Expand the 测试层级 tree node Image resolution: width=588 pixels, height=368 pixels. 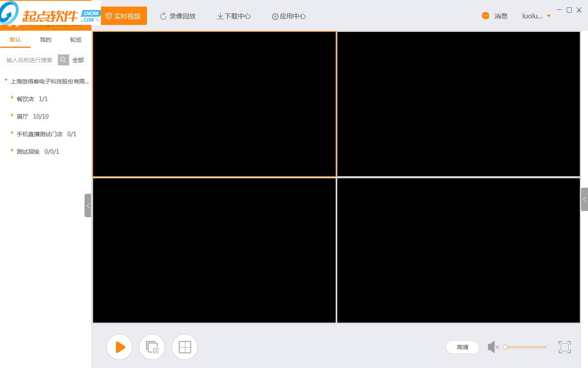pos(12,150)
